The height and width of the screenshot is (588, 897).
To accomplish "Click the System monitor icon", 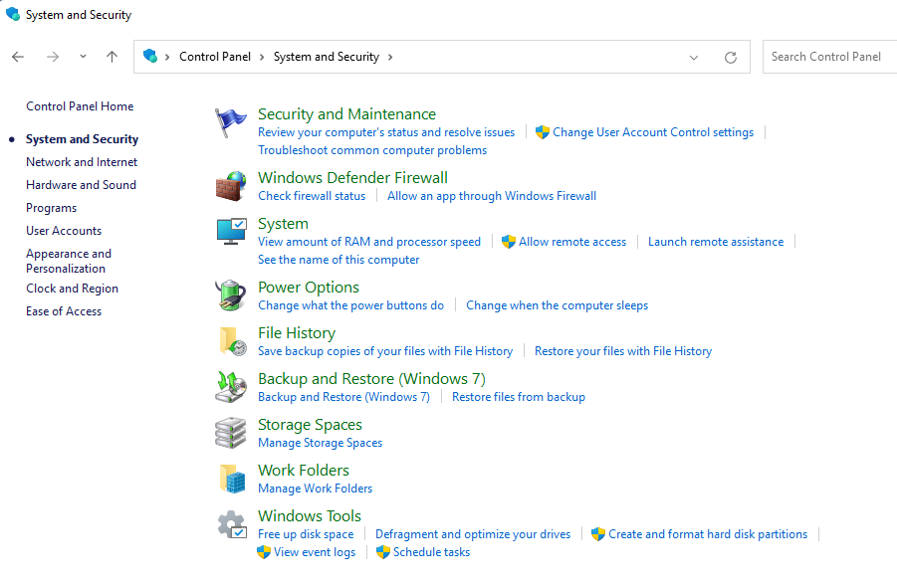I will [230, 232].
